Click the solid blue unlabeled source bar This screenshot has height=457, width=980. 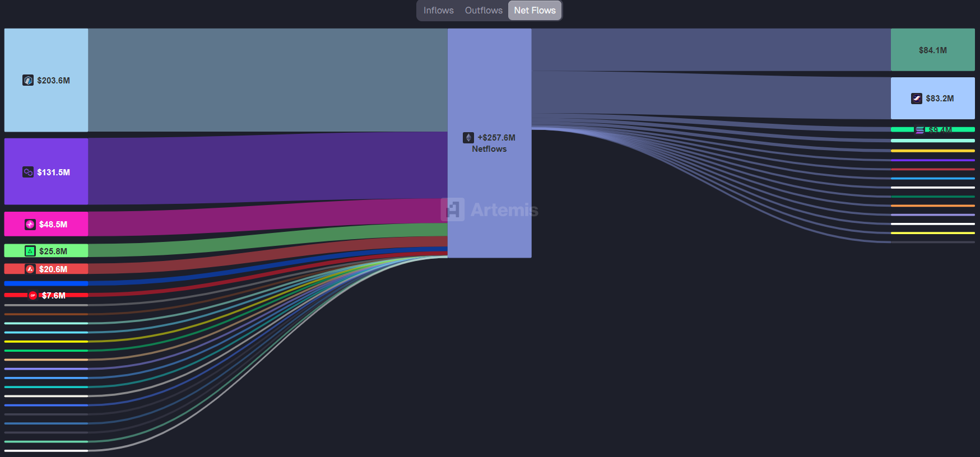point(46,283)
